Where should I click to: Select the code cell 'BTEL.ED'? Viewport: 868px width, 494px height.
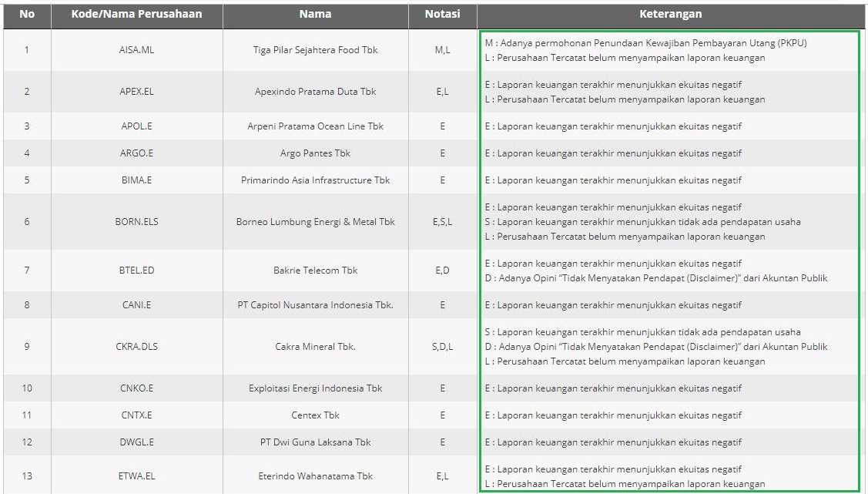pos(137,271)
